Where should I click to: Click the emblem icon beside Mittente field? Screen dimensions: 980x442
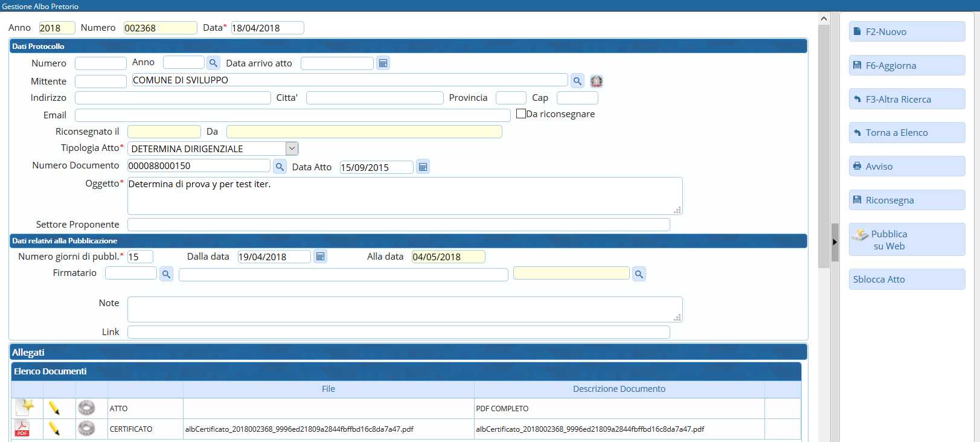click(596, 81)
